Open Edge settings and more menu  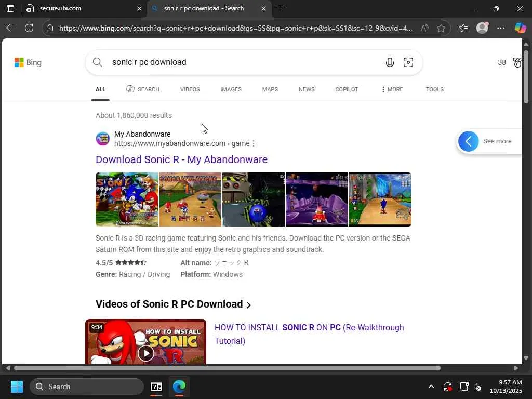click(x=500, y=28)
